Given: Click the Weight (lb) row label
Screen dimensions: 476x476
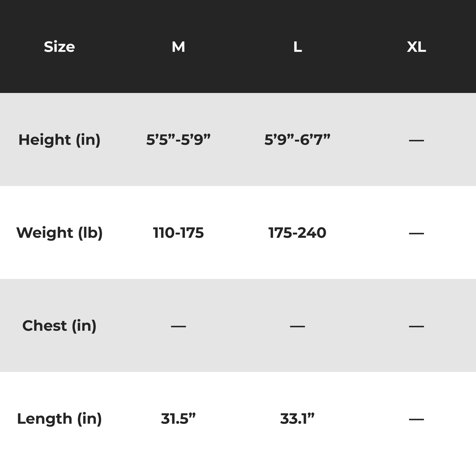Looking at the screenshot, I should (59, 233).
